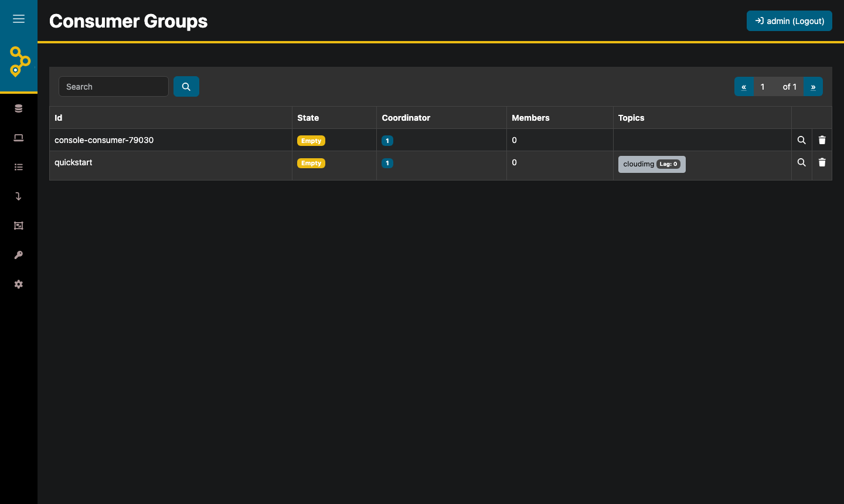Click the yellow AKHQ logo
The image size is (844, 504).
(19, 62)
